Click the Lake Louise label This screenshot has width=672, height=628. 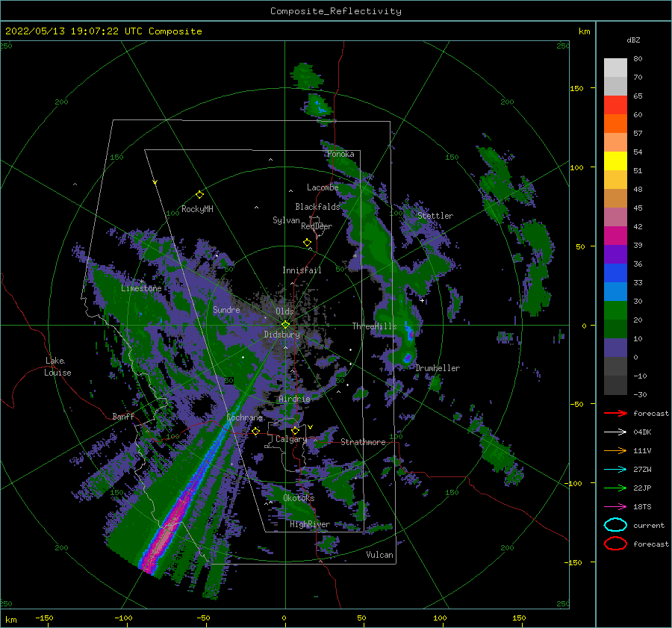pos(57,367)
